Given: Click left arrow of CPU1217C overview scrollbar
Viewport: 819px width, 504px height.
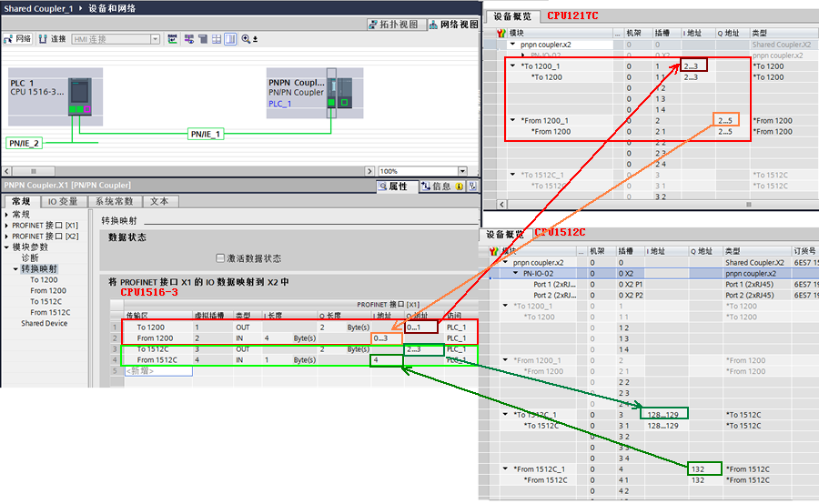Looking at the screenshot, I should point(502,204).
